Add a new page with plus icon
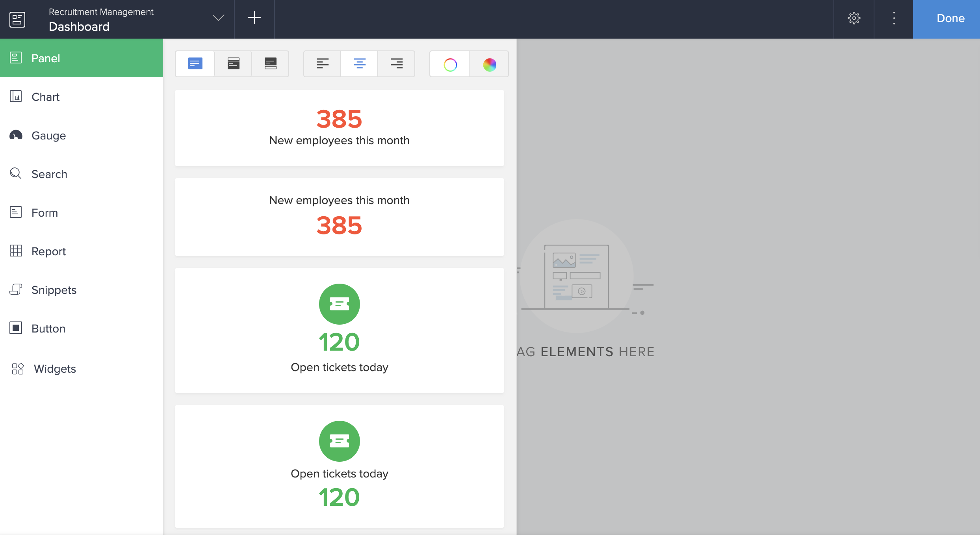Image resolution: width=980 pixels, height=535 pixels. [254, 18]
